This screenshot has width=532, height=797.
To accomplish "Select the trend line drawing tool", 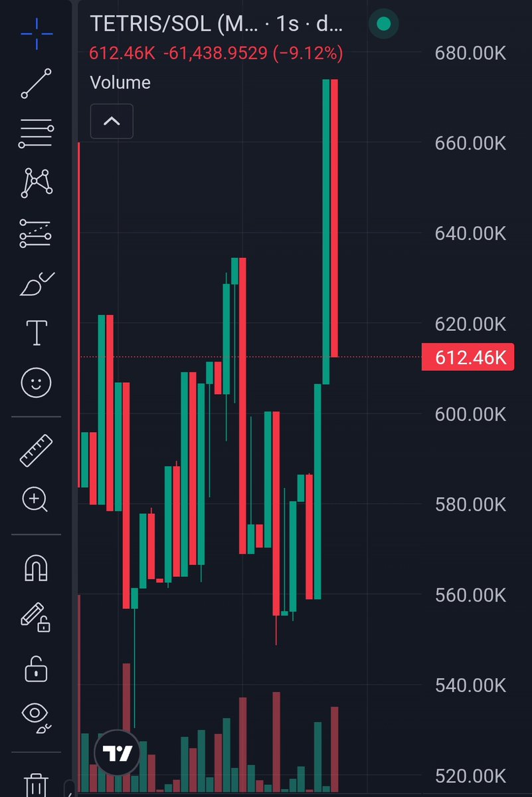I will coord(36,83).
